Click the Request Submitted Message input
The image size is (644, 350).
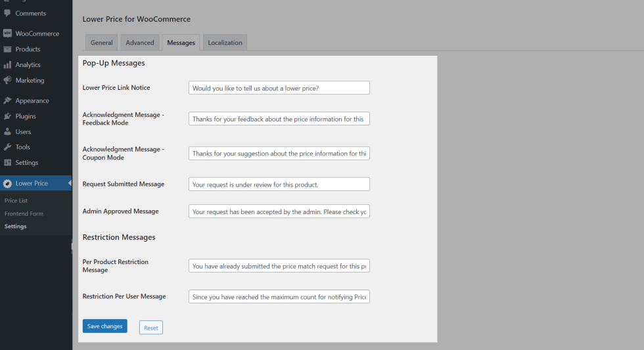point(279,185)
